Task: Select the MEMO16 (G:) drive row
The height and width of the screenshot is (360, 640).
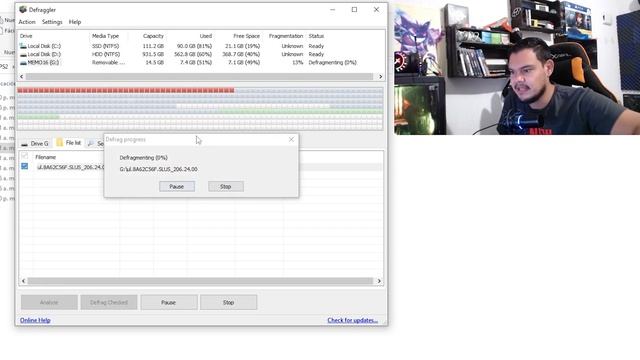Action: pos(200,62)
